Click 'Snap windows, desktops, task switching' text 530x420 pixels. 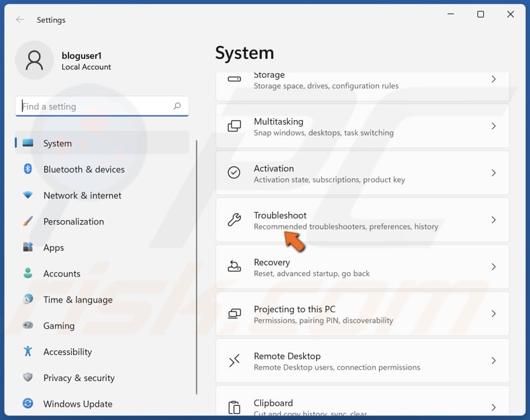tap(324, 133)
